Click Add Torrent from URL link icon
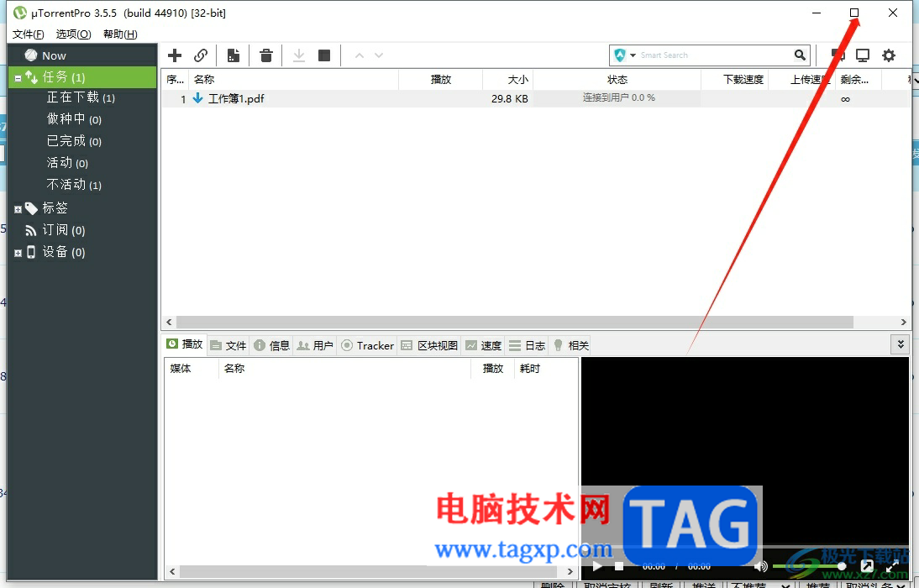 201,55
